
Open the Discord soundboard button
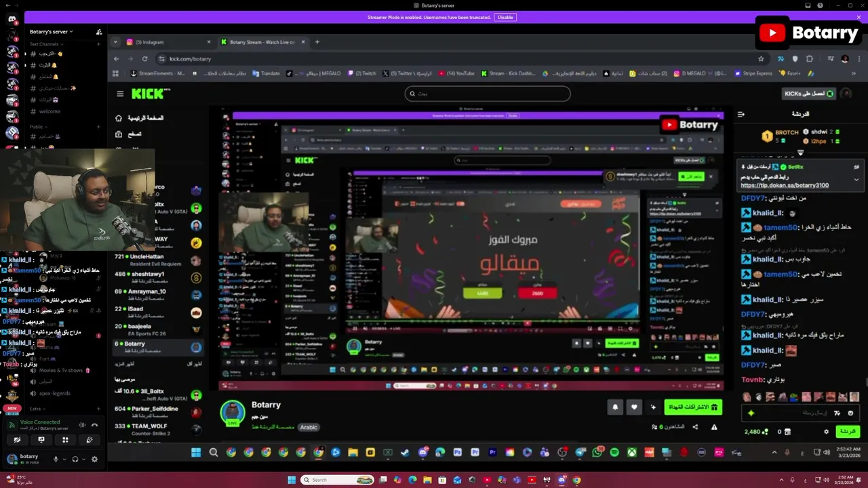pyautogui.click(x=90, y=440)
